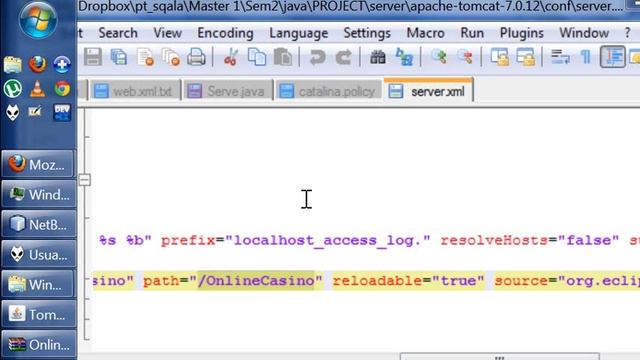Screen dimensions: 640x360
Task: Open the Replace toolbar icon
Action: [x=404, y=57]
